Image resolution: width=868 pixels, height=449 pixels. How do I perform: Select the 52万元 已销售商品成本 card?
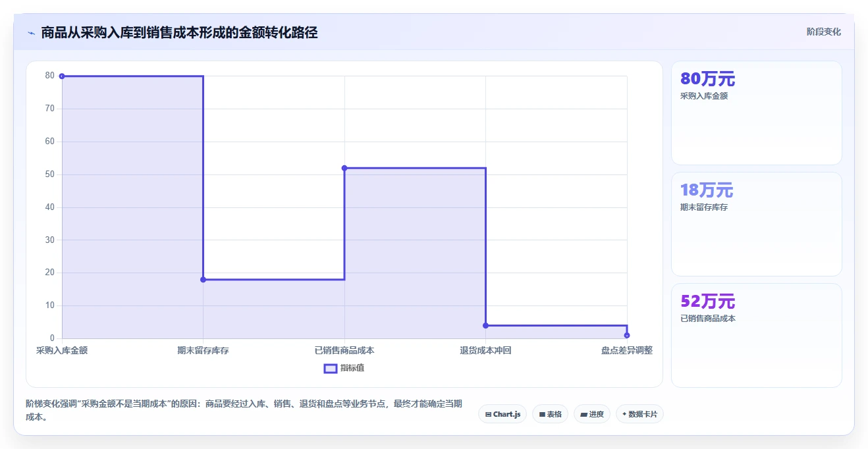pos(756,335)
